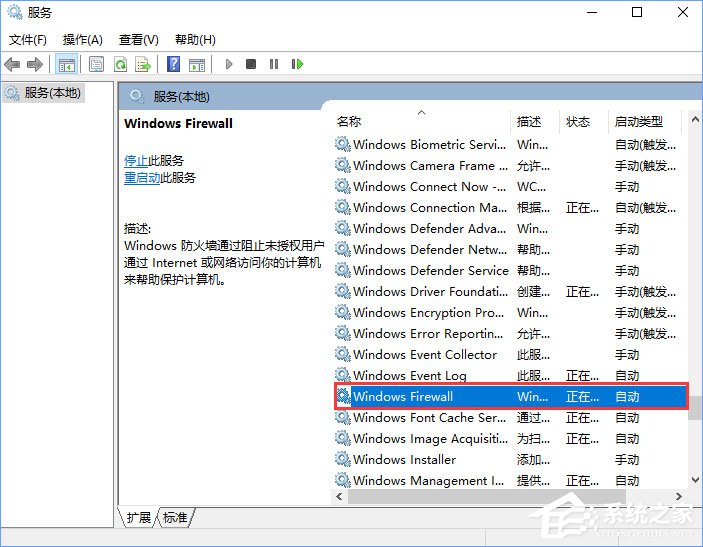Click the 服务(本地) header in results pane

(181, 97)
